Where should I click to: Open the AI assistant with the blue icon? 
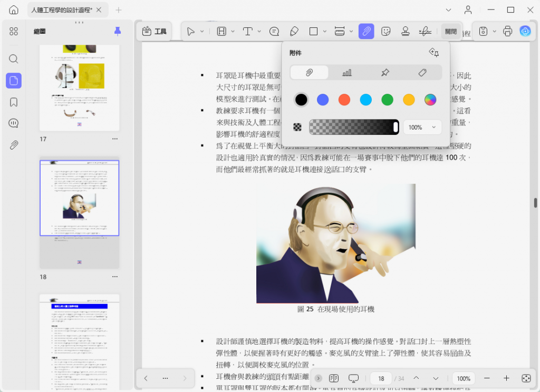[x=525, y=31]
